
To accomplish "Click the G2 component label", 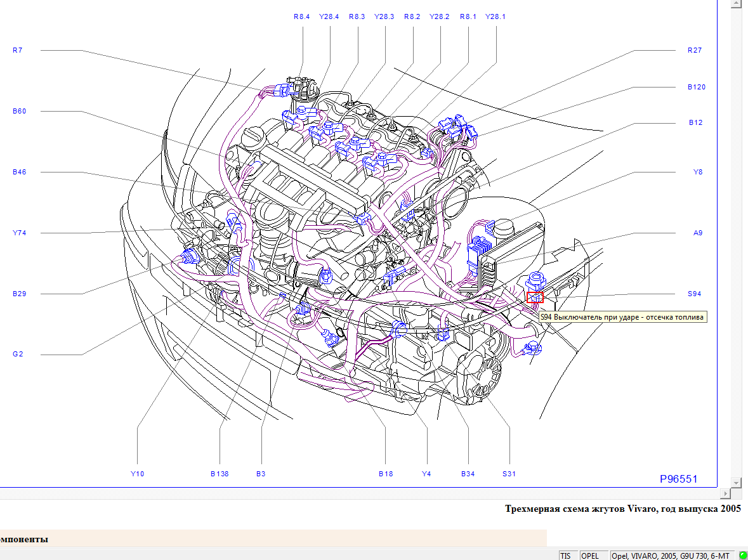I will coord(18,354).
